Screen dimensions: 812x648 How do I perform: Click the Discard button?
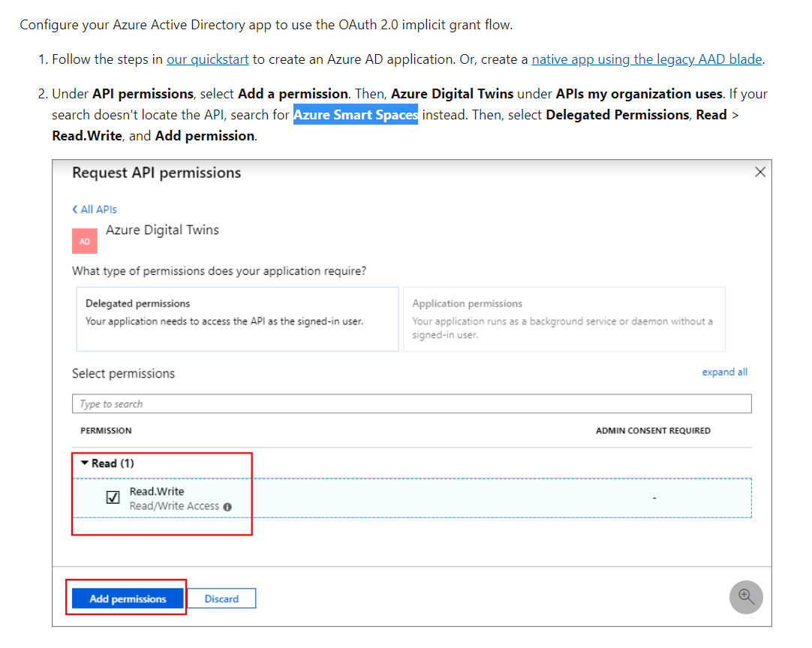point(221,598)
